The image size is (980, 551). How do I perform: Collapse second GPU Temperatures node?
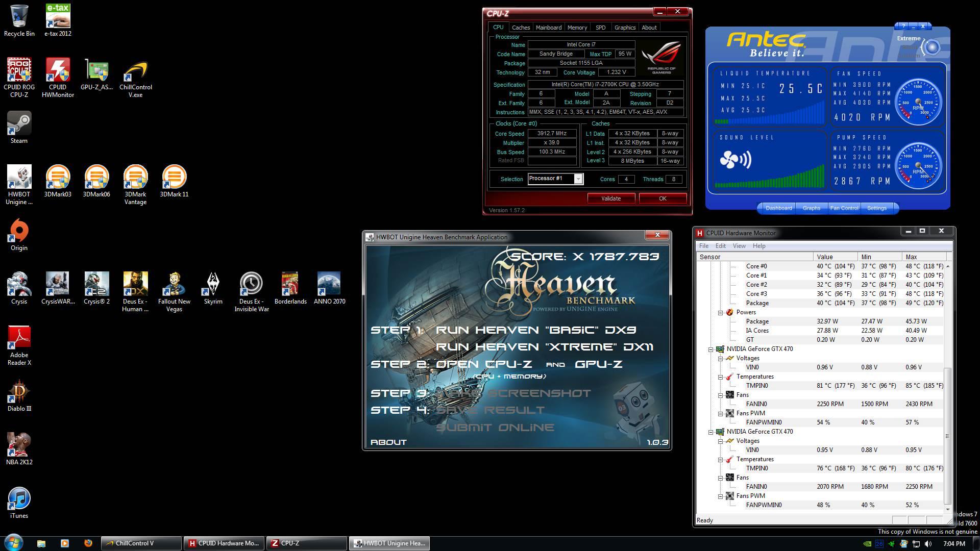[x=721, y=459]
